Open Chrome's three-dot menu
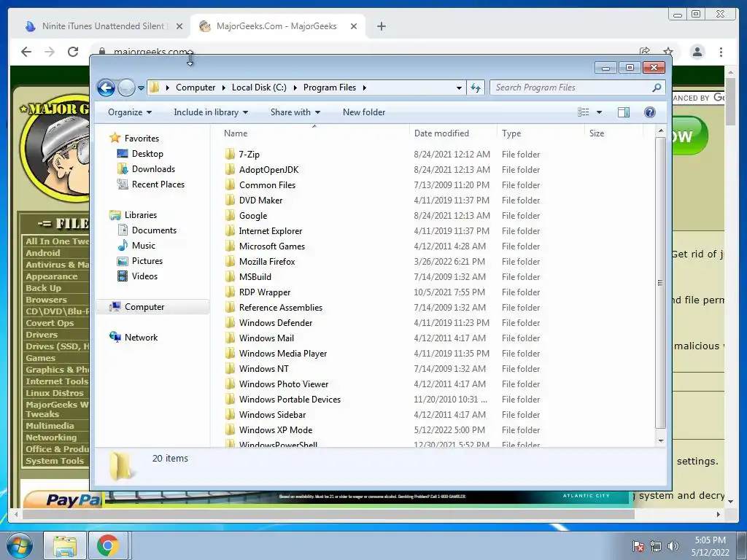 point(721,52)
